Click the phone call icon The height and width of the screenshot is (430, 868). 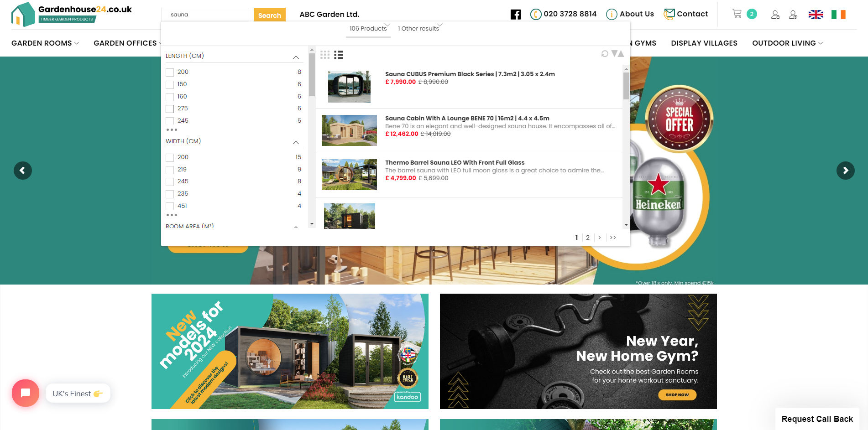[x=536, y=15]
